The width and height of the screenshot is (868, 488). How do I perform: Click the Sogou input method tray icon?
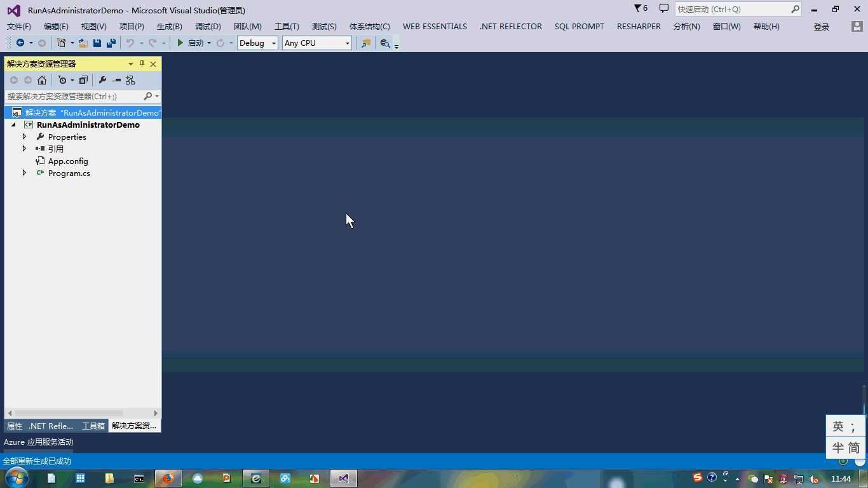click(x=698, y=478)
